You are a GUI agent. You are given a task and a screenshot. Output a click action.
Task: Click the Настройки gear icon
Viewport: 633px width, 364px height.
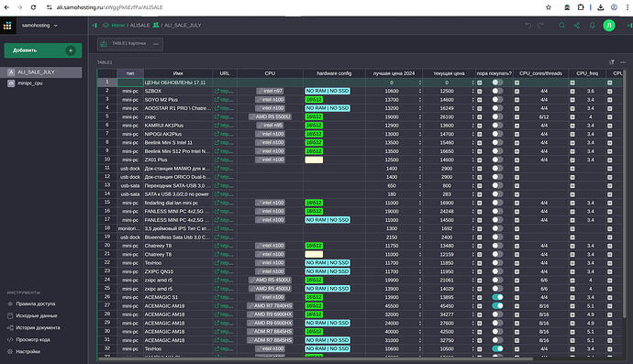tap(10, 351)
